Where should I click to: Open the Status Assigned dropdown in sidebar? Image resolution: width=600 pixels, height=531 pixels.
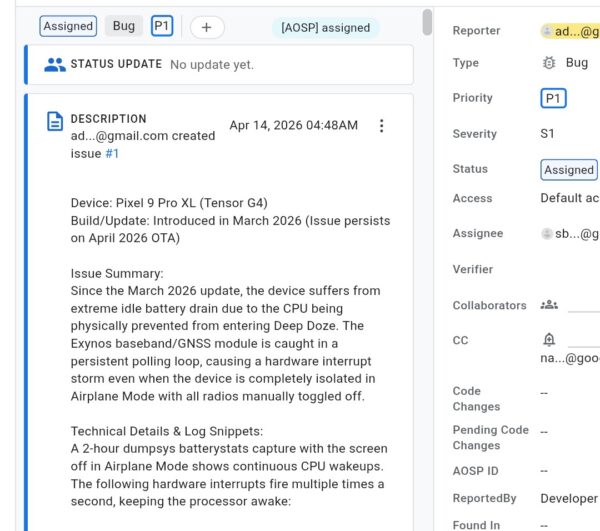[569, 170]
